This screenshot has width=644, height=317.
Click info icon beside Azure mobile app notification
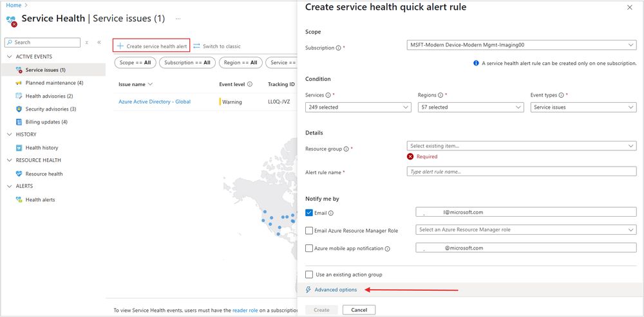[x=387, y=248]
